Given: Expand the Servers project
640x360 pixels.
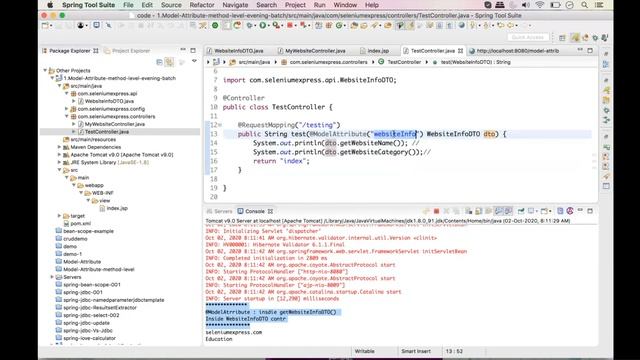Looking at the screenshot, I should coord(52,277).
